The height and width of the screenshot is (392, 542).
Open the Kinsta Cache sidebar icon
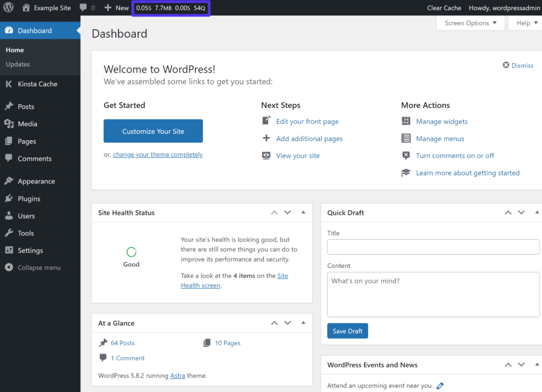9,84
